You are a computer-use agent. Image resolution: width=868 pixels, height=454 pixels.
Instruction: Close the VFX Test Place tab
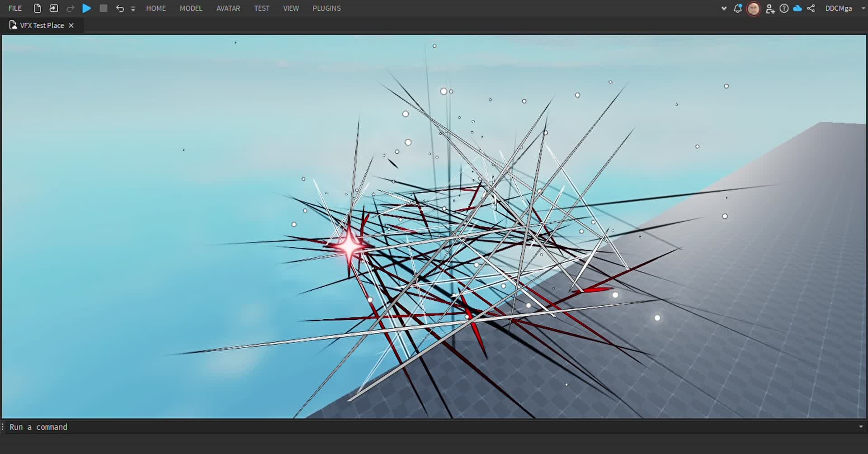click(71, 25)
